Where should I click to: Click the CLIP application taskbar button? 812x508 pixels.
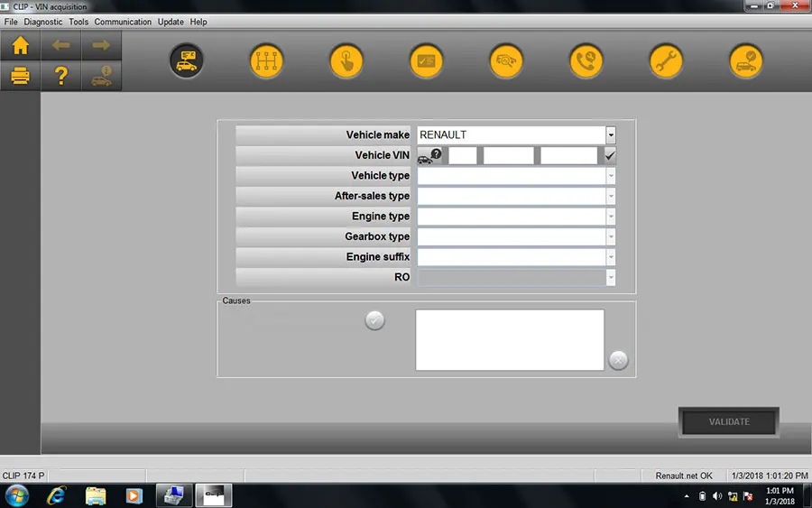click(214, 495)
